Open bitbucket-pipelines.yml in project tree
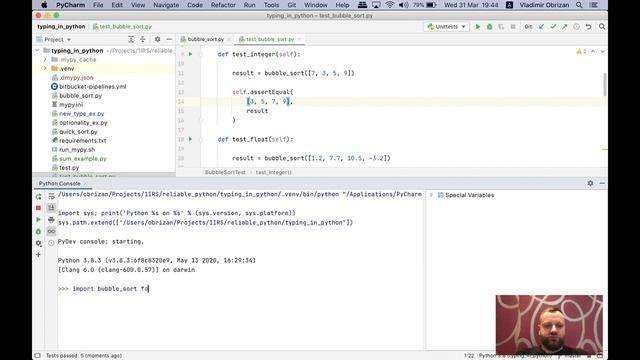640x360 pixels. coord(93,87)
